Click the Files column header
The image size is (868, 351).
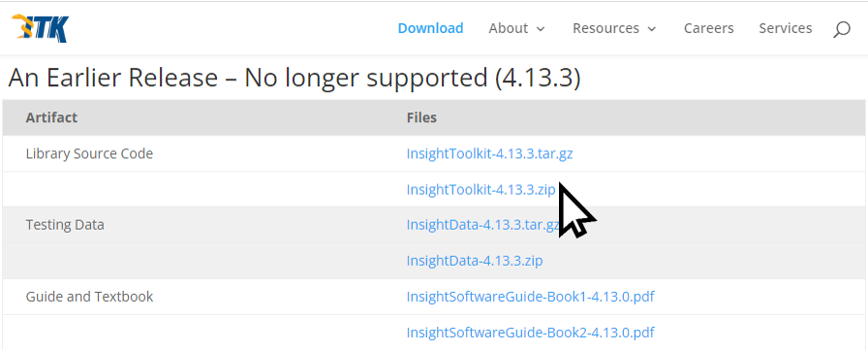point(421,117)
